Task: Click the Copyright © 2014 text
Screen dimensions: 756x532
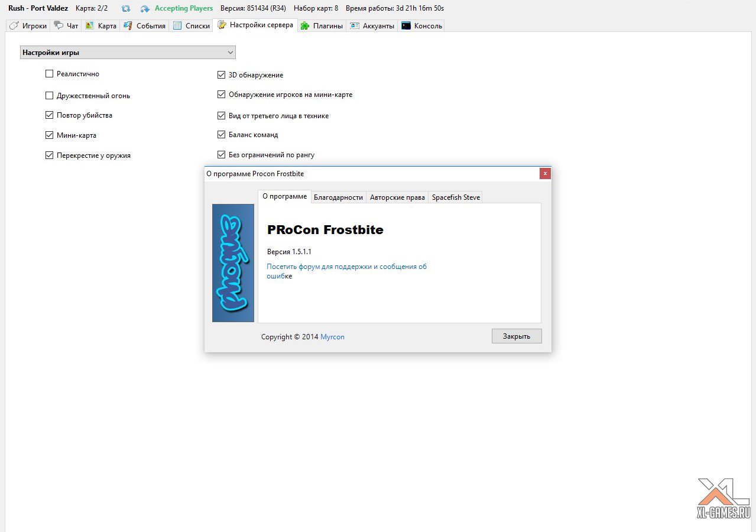Action: (x=290, y=337)
